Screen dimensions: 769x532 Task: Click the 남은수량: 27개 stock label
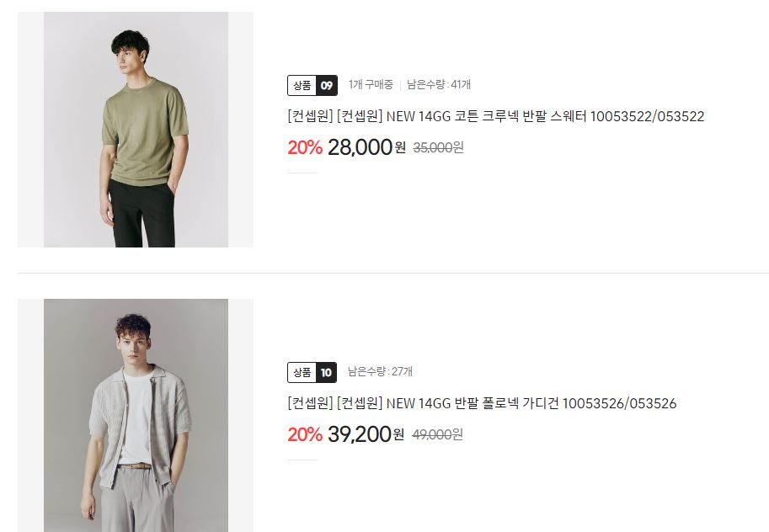click(x=380, y=371)
